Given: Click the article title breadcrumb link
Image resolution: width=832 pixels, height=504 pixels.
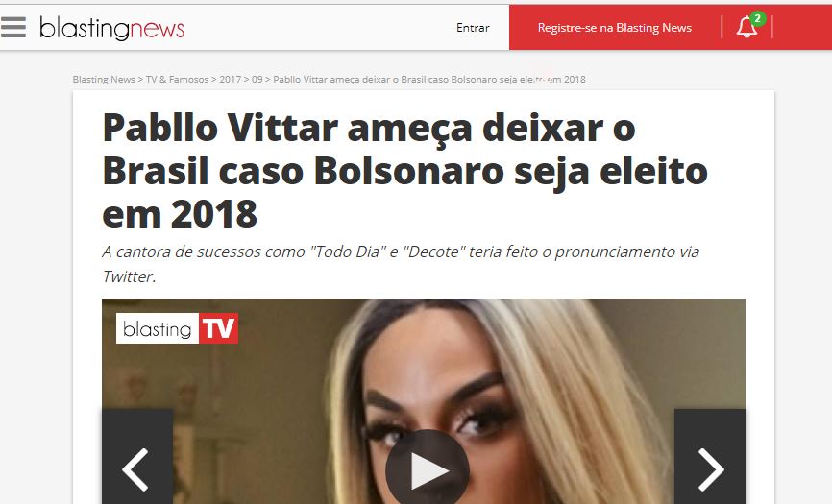Looking at the screenshot, I should tap(429, 79).
